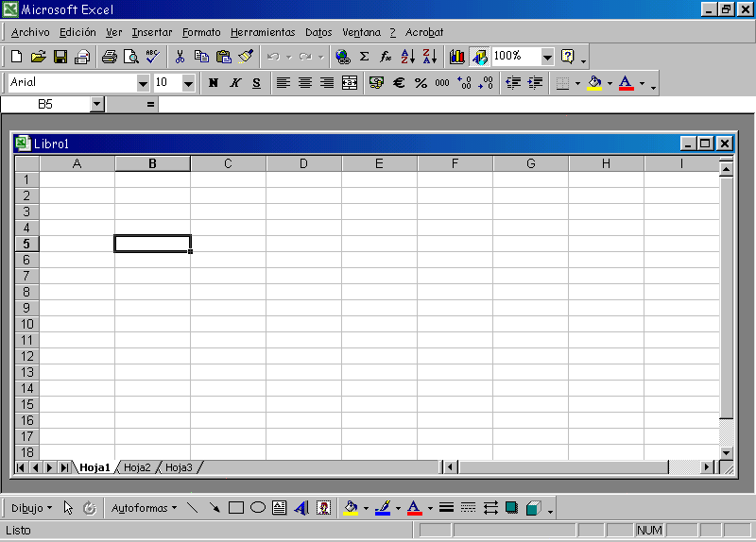
Task: Apply Percent style icon
Action: tap(421, 83)
